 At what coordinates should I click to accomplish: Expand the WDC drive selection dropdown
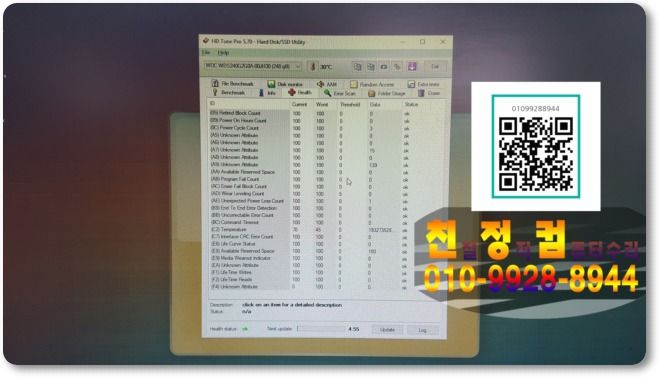click(x=253, y=67)
